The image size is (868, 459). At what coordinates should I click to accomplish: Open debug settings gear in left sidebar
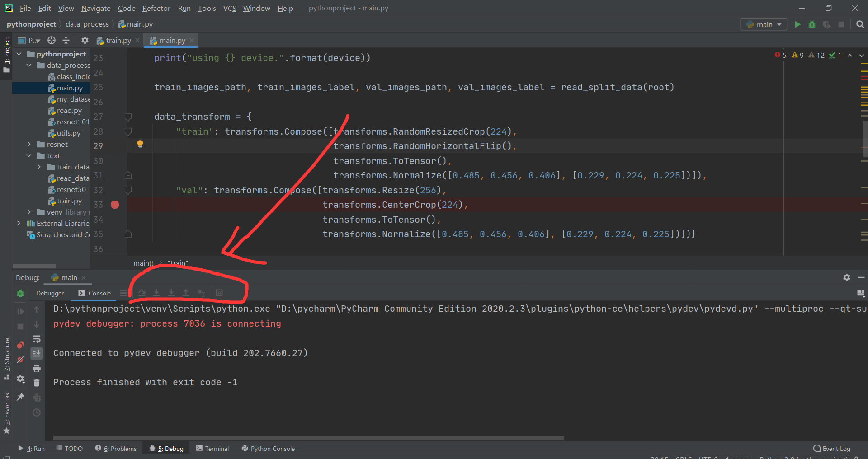20,379
